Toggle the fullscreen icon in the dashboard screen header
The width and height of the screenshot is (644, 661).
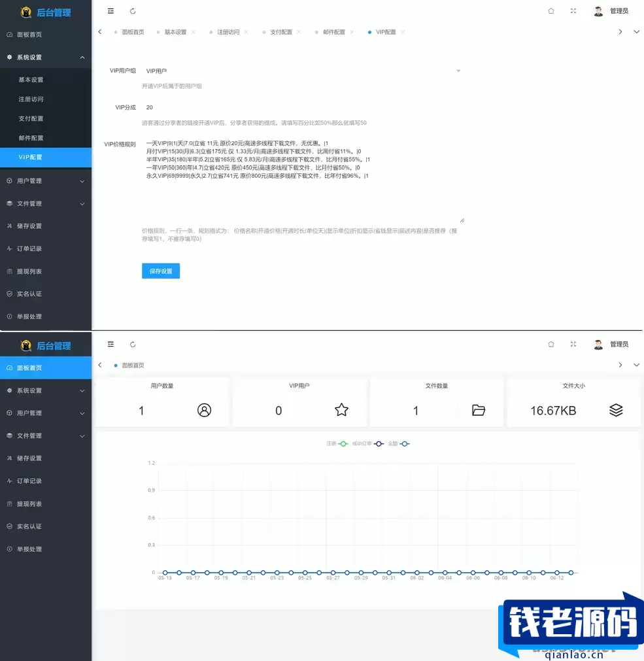pyautogui.click(x=573, y=345)
